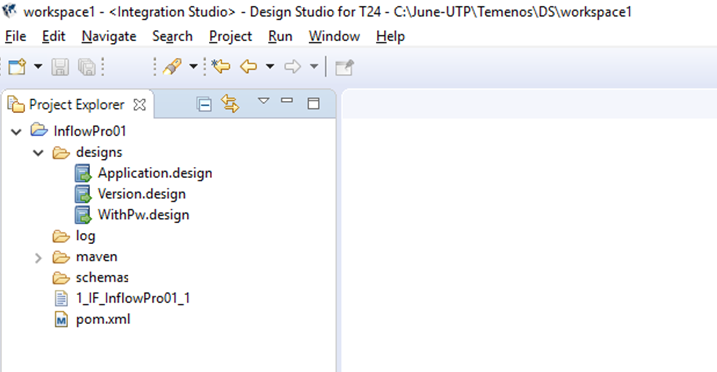Collapse the InflowPro01 project node
Screen dimensions: 717x372
tap(16, 132)
